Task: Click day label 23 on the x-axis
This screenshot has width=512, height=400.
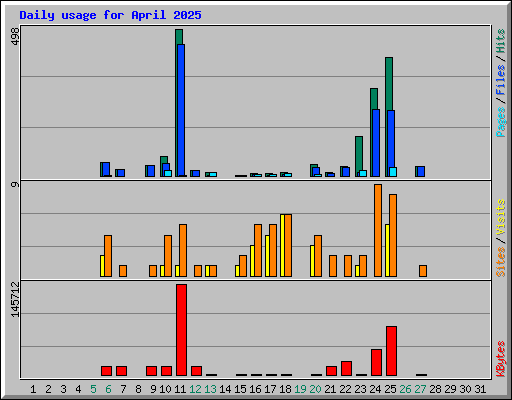Action: pos(360,389)
